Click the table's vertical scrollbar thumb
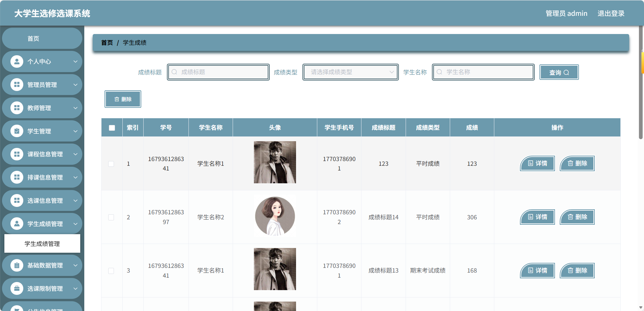 [641, 83]
